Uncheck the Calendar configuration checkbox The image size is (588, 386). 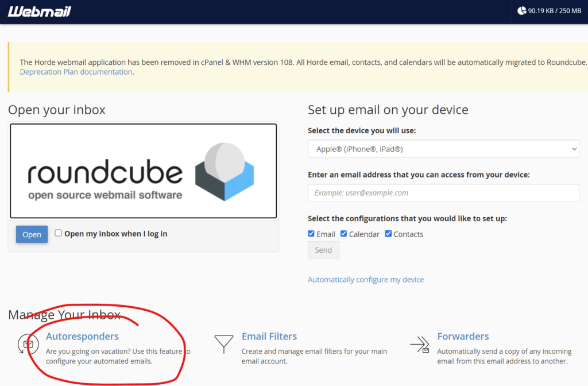tap(343, 234)
